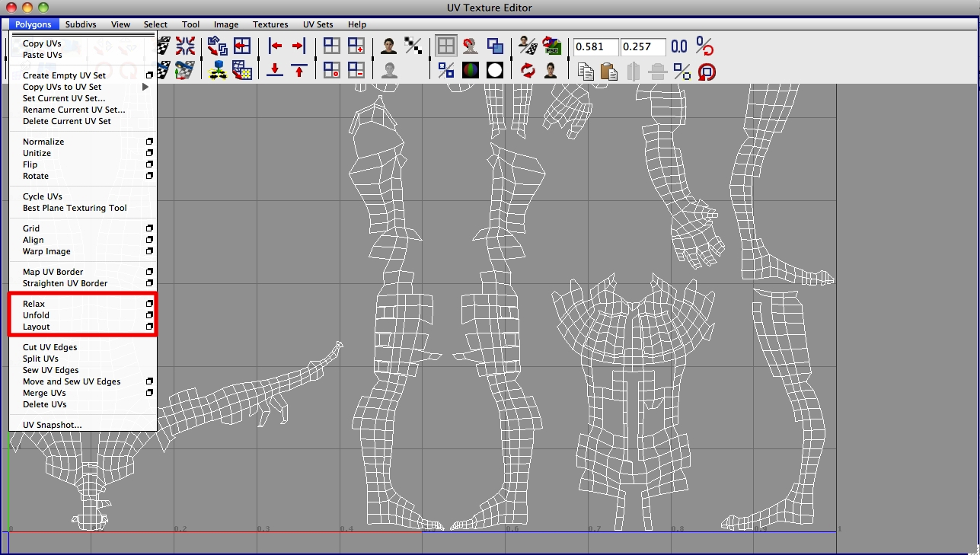The height and width of the screenshot is (555, 980).
Task: Open the Relax options box
Action: click(x=149, y=303)
